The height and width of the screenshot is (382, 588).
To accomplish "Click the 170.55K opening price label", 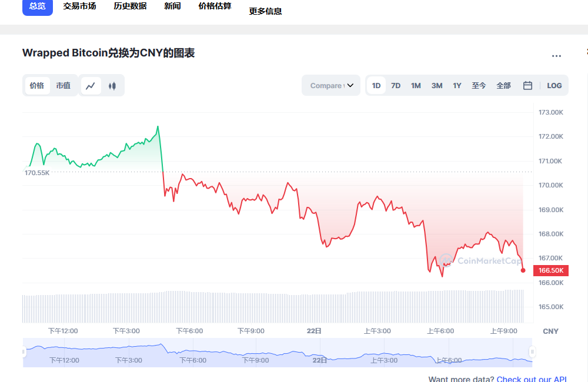I will (36, 173).
